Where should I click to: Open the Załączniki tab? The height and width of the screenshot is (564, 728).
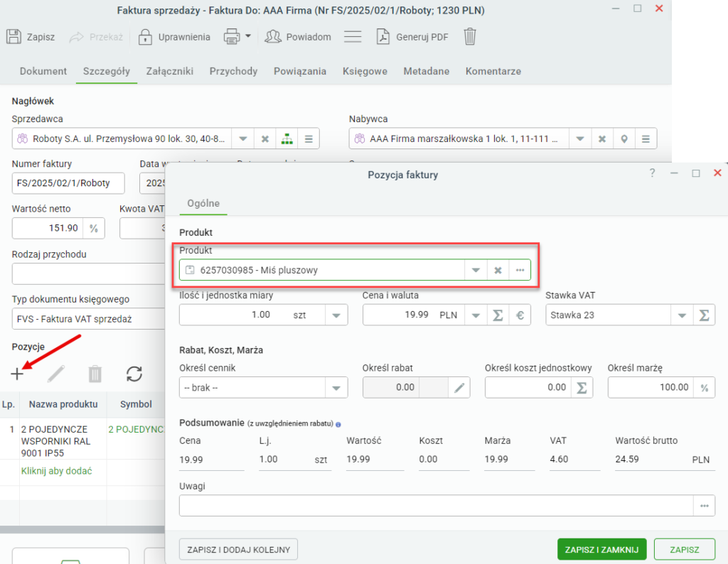click(169, 71)
